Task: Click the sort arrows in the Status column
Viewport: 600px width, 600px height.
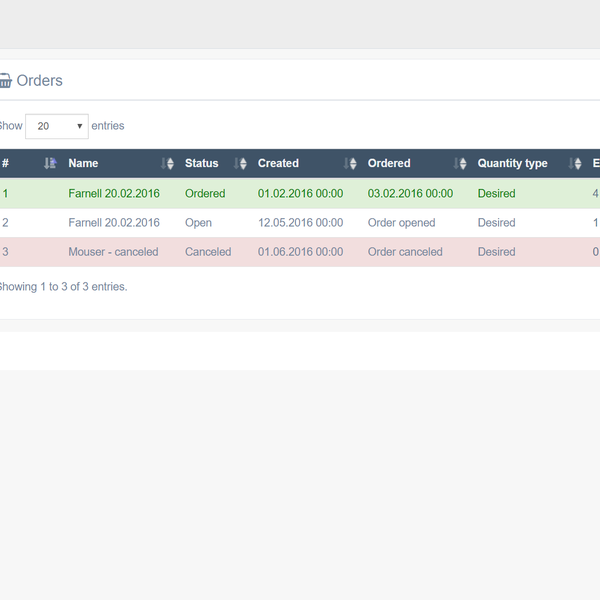Action: (240, 164)
